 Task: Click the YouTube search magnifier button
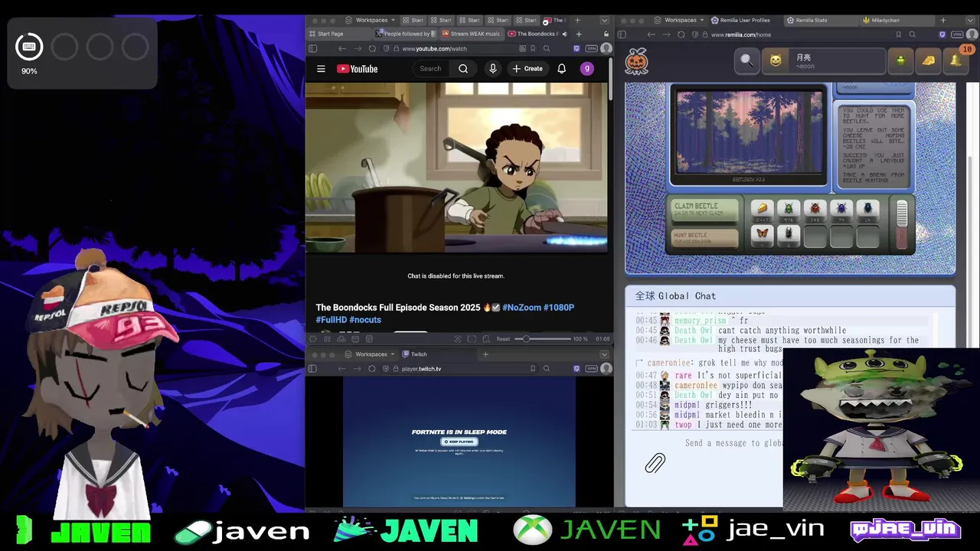[463, 69]
